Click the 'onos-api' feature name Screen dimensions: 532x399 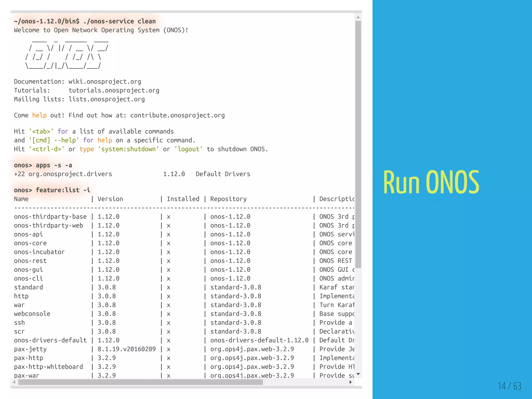click(x=29, y=234)
